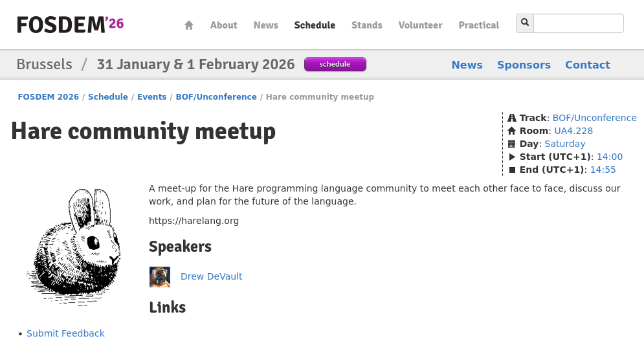
Task: Open the About menu item
Action: (224, 25)
